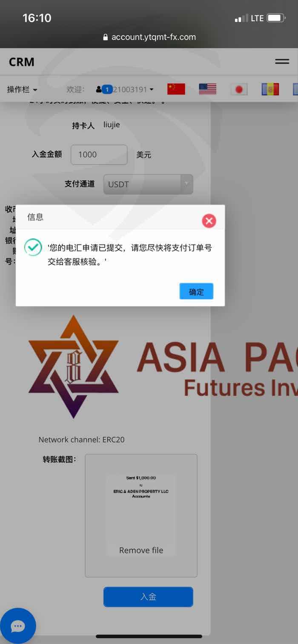Click the Remove file link
Screen dimensions: 298x644
(141, 550)
